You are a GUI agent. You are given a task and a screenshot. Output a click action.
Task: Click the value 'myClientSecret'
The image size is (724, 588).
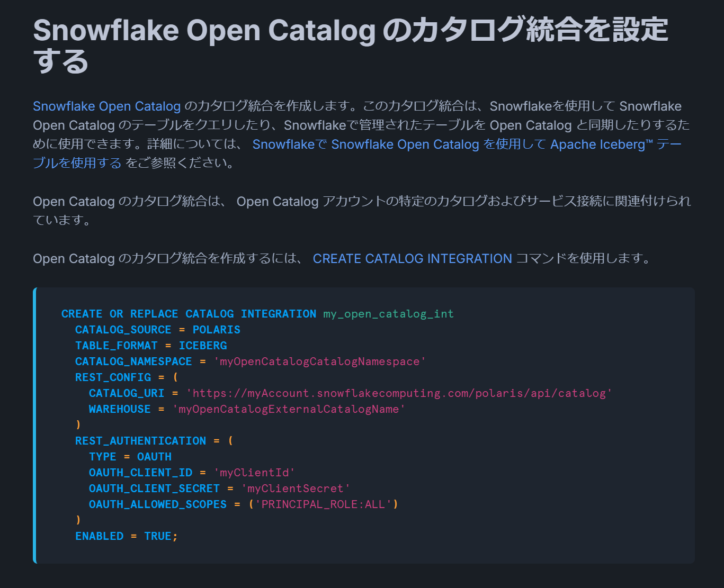[x=296, y=489]
